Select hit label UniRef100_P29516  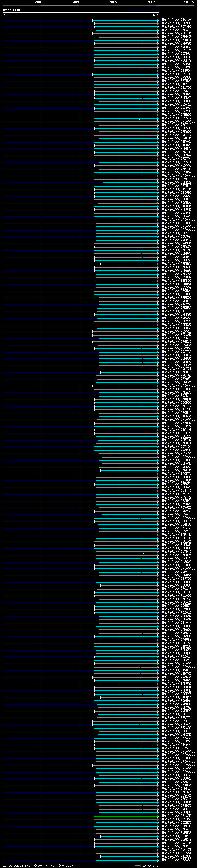coord(176,91)
